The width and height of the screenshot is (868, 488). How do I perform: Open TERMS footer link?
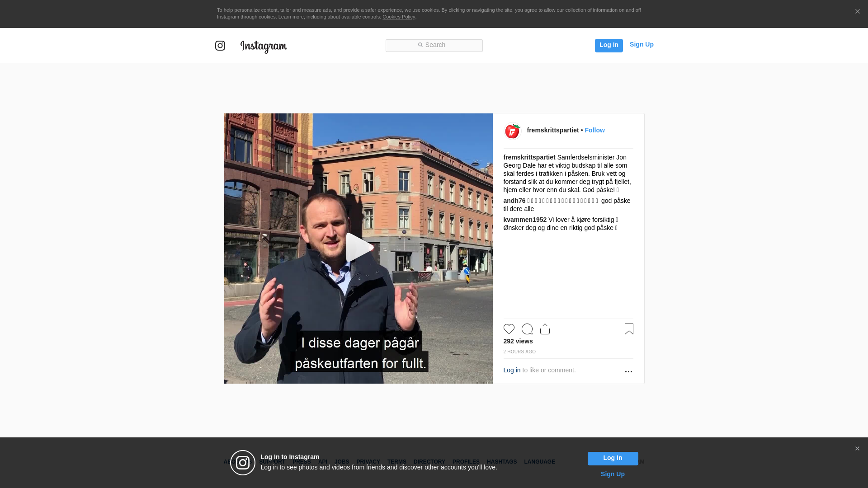396,462
